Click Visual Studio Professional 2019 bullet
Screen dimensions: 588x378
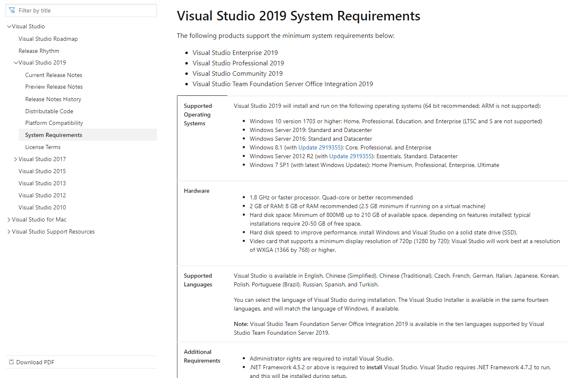(238, 63)
